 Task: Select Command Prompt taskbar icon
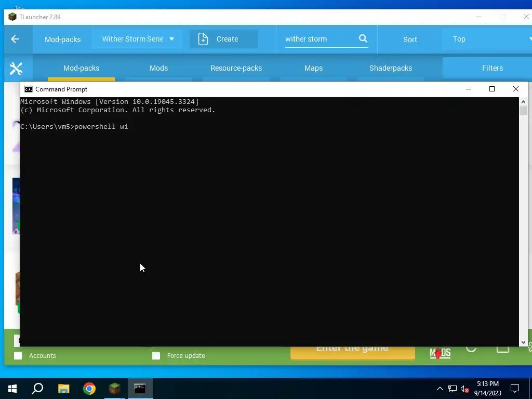140,389
